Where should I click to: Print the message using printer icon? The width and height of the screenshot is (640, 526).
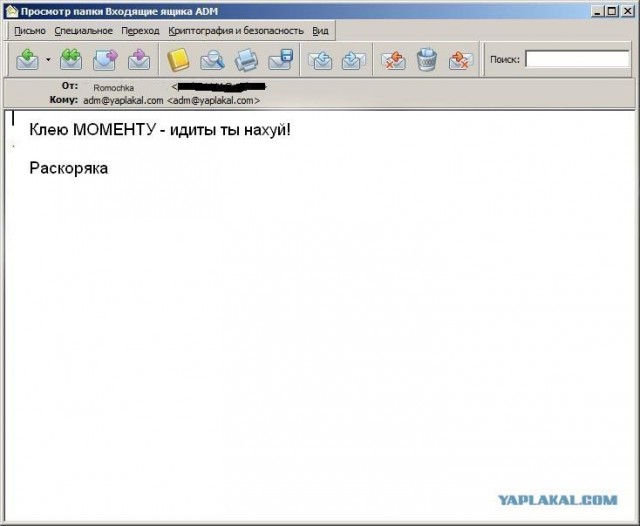[x=246, y=60]
